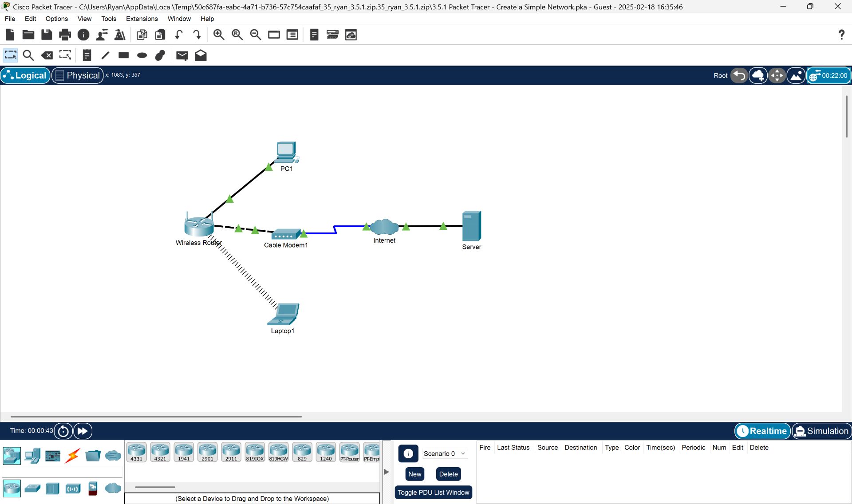Select the Connections lightning bolt category
This screenshot has width=852, height=504.
pos(72,456)
